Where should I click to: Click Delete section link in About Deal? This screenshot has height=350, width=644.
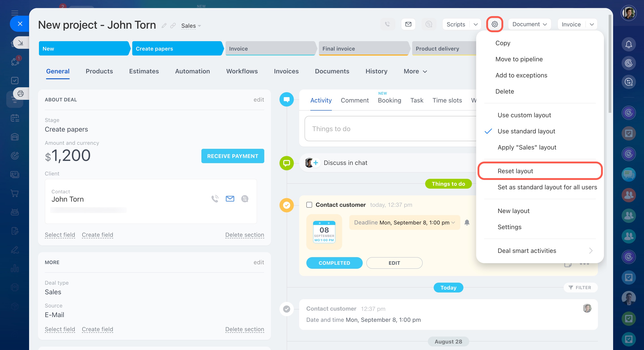[x=245, y=235]
